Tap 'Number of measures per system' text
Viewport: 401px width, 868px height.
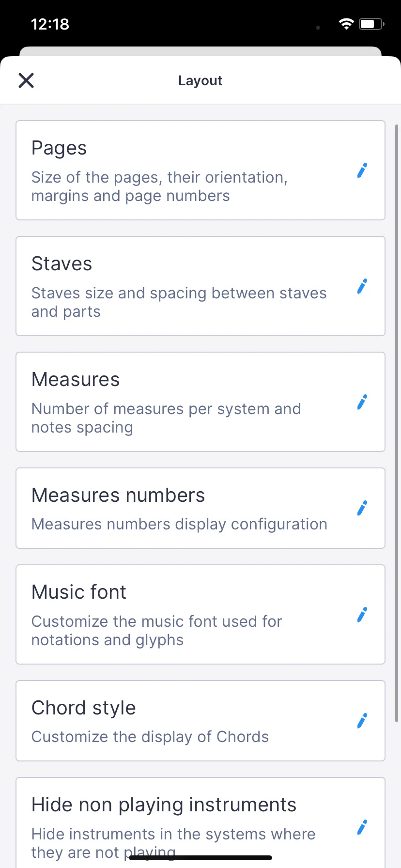pyautogui.click(x=166, y=418)
